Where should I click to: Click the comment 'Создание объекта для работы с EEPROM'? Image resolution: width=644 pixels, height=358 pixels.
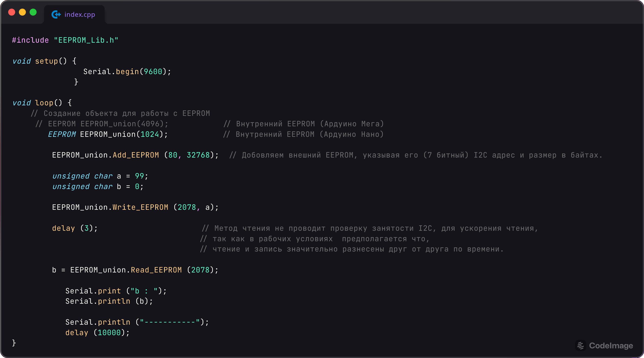(x=120, y=113)
